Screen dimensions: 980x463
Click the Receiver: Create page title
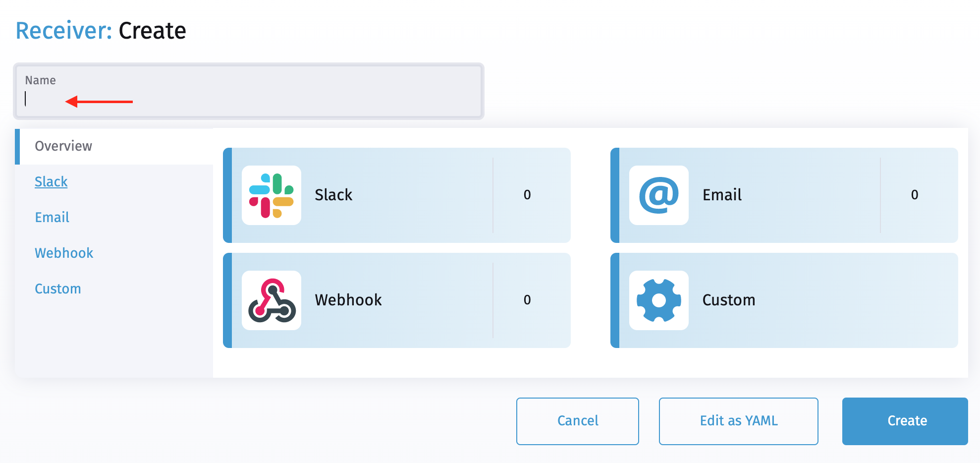[x=101, y=31]
